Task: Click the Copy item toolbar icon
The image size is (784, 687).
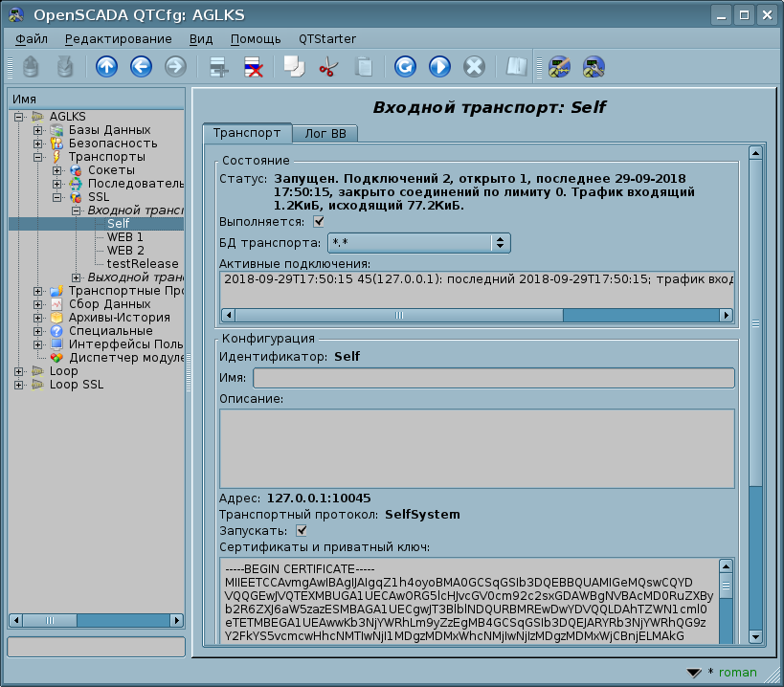Action: coord(294,66)
